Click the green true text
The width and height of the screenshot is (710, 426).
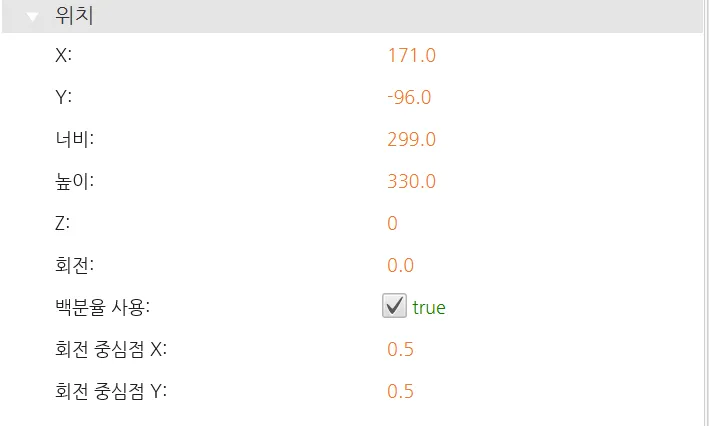click(429, 308)
